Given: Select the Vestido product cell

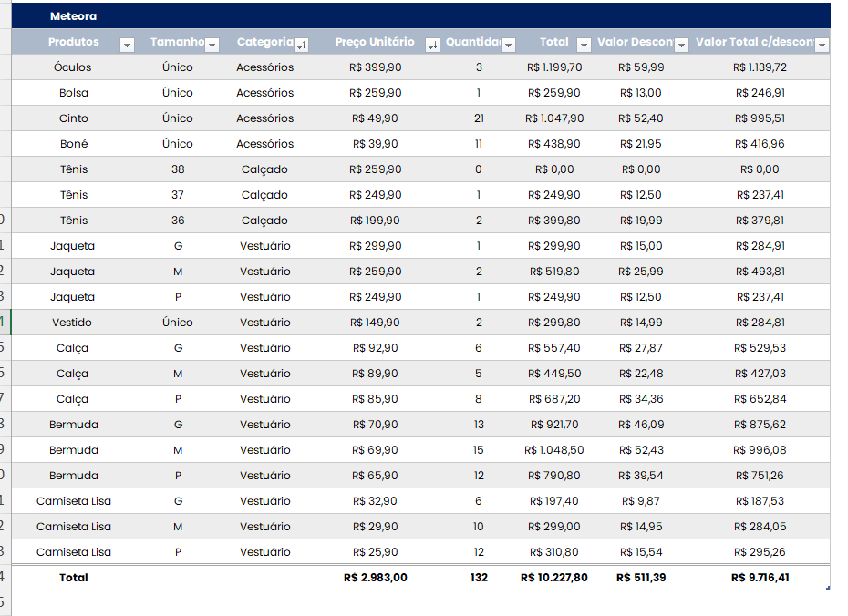Looking at the screenshot, I should coord(74,322).
